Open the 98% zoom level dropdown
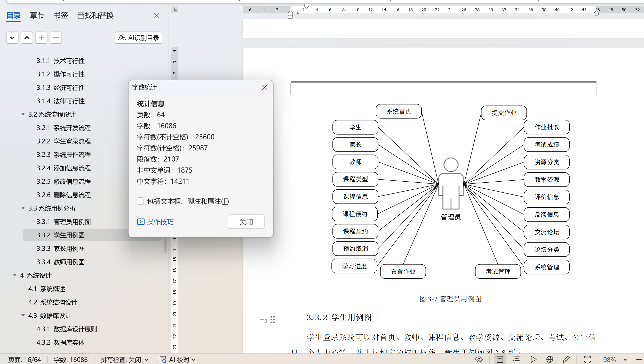Viewport: 644px width, 364px height. [625, 360]
